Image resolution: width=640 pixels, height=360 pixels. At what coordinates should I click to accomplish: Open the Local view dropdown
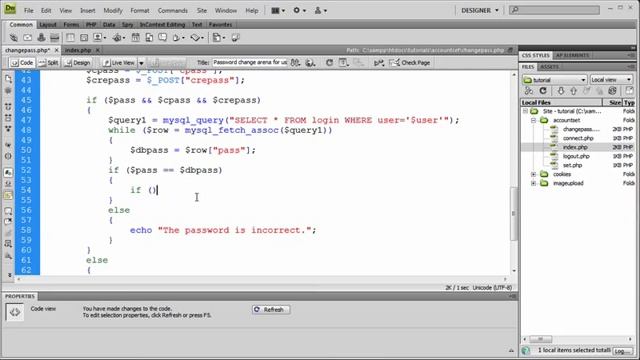(x=611, y=80)
